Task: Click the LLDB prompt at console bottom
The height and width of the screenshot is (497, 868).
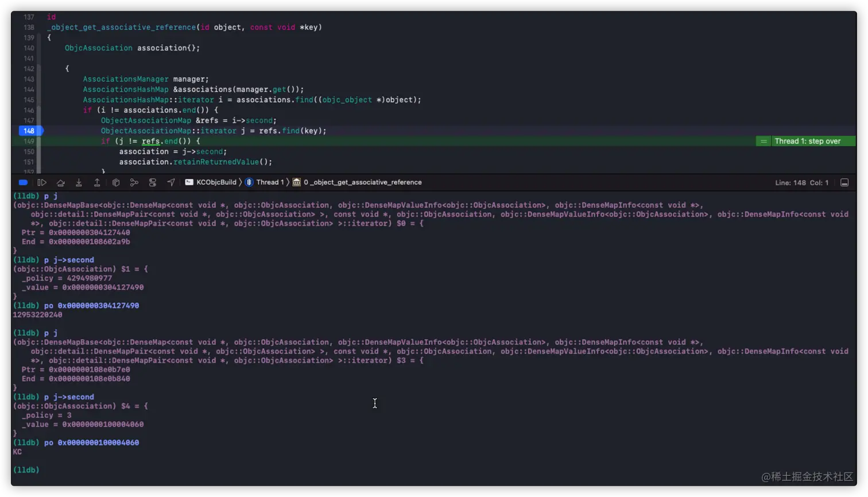Action: coord(26,470)
